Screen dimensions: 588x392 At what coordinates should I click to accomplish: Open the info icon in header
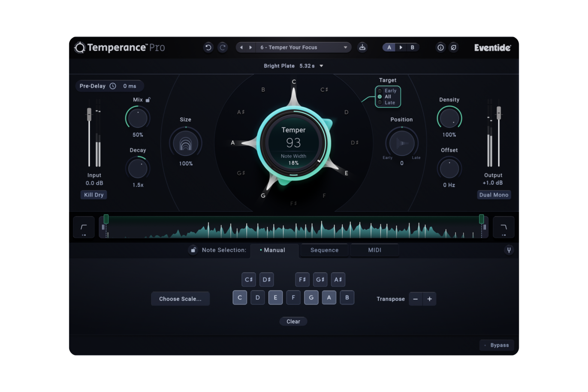pyautogui.click(x=440, y=48)
